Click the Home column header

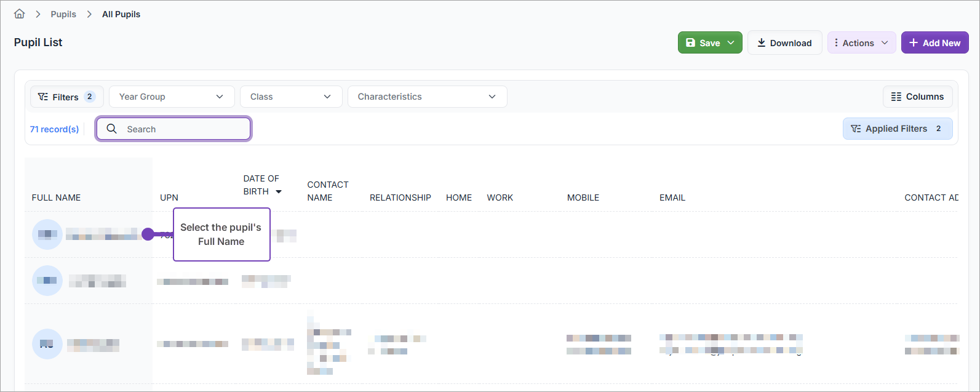459,198
